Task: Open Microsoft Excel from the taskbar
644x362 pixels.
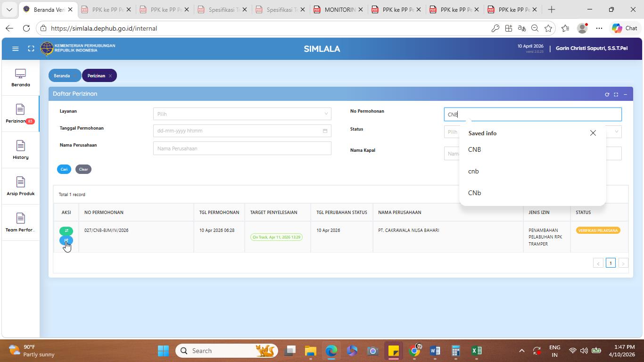Action: point(476,351)
